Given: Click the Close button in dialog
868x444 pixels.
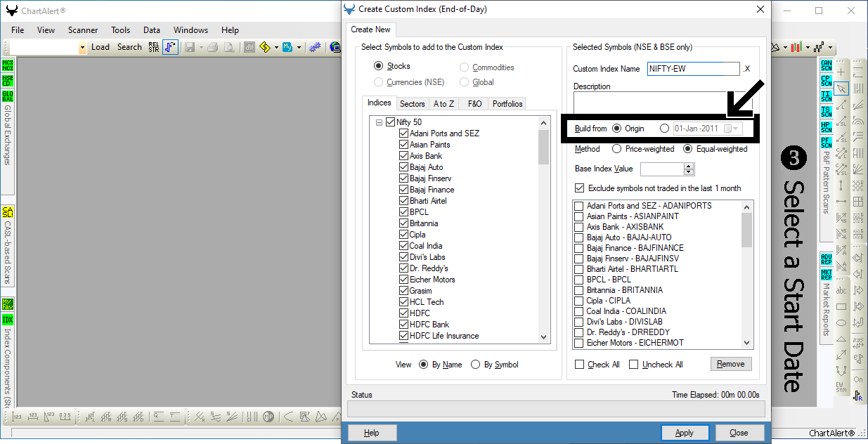Looking at the screenshot, I should point(739,433).
